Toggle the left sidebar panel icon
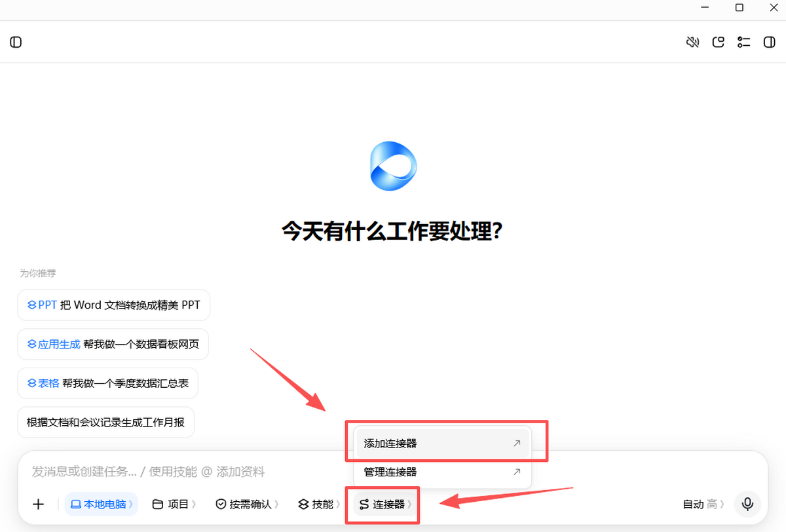786x532 pixels. click(16, 42)
